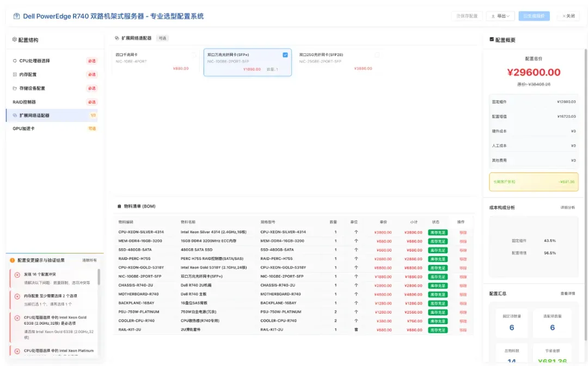Open 查看详情 under 配置汇总

tap(568, 294)
